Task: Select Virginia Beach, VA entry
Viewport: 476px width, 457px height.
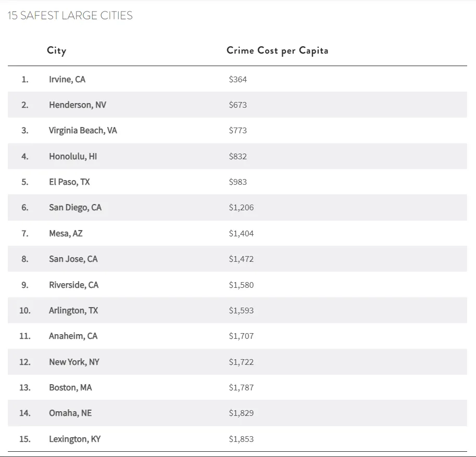Action: (83, 131)
